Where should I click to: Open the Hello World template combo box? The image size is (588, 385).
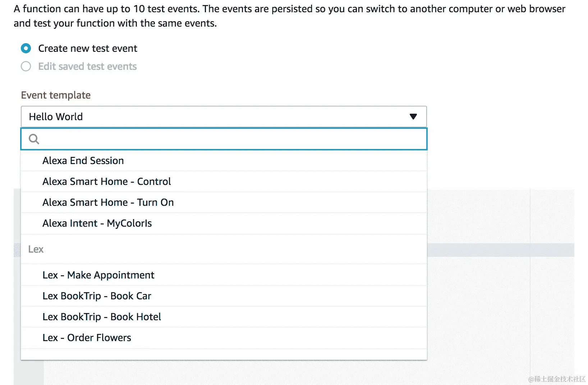pos(216,117)
